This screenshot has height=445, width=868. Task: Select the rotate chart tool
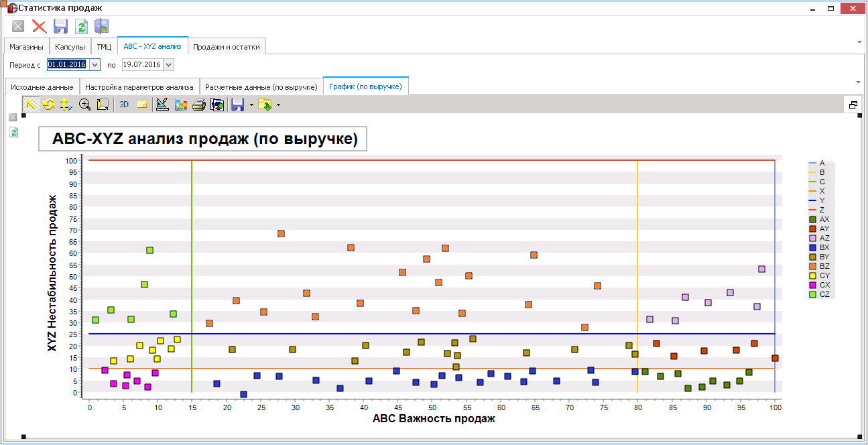pos(48,105)
